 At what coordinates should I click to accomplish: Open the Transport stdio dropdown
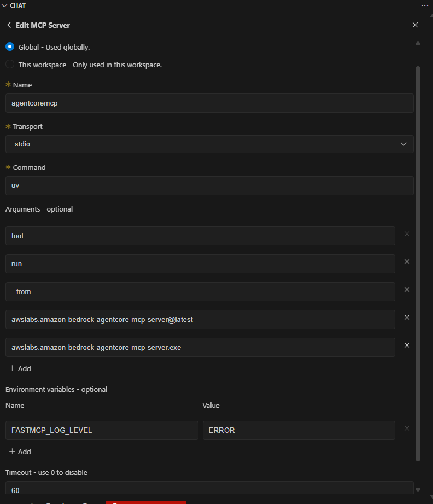coord(209,144)
